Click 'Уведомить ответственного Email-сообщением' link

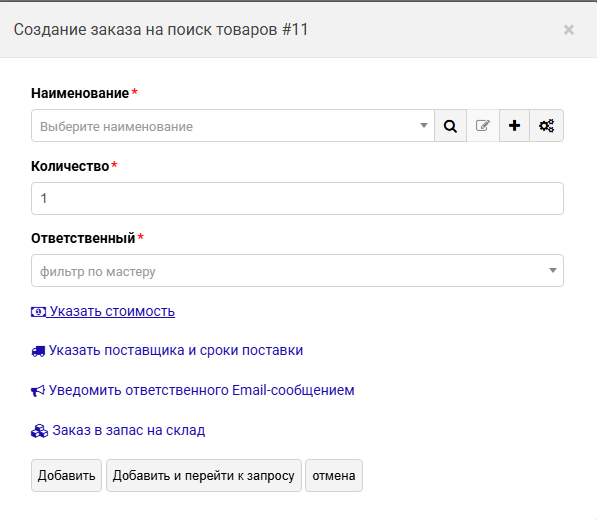[x=201, y=390]
